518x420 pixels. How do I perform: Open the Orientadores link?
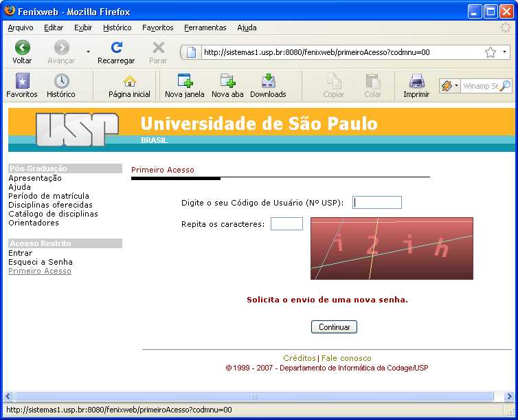tap(34, 223)
